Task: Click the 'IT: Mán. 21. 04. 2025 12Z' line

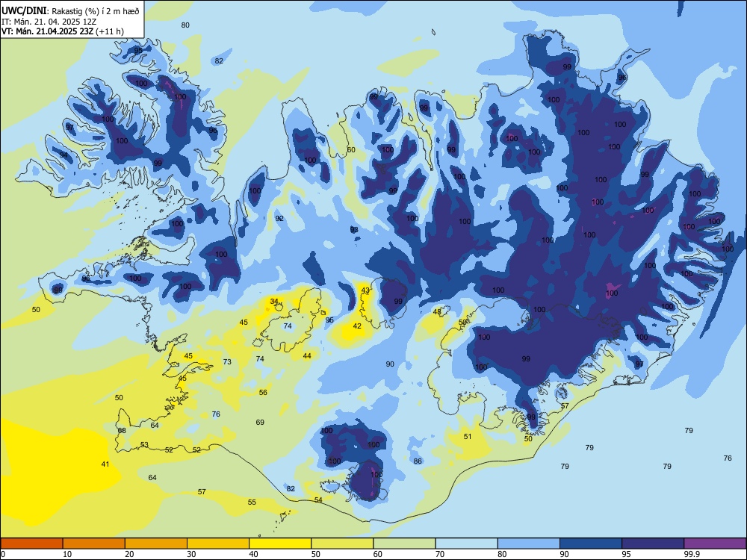Action: [49, 22]
